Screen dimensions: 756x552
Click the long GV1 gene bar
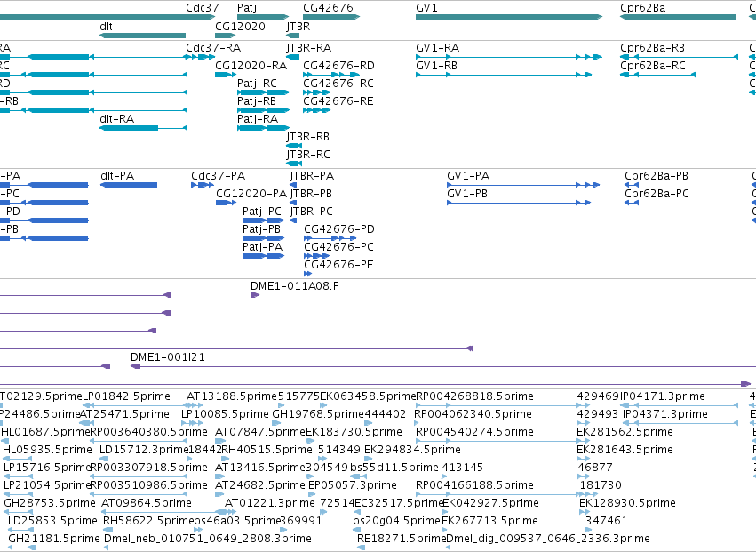tap(509, 17)
